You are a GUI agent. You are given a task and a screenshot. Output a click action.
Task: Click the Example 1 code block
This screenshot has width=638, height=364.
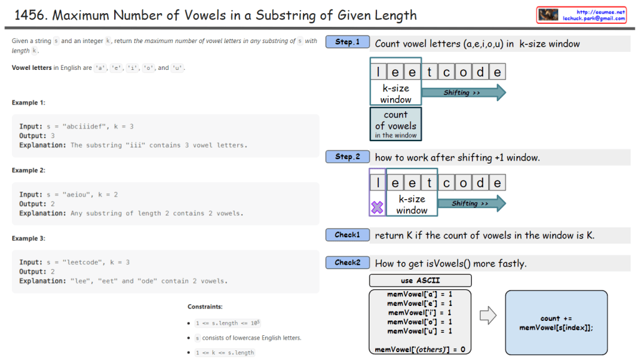click(165, 135)
